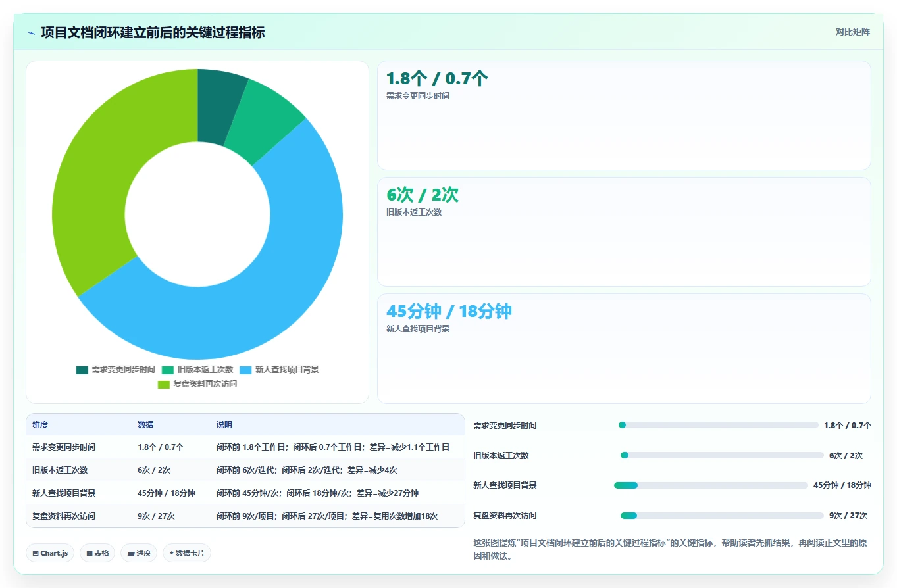
Task: Click the description ending 减少1.1个工作日
Action: [x=333, y=447]
